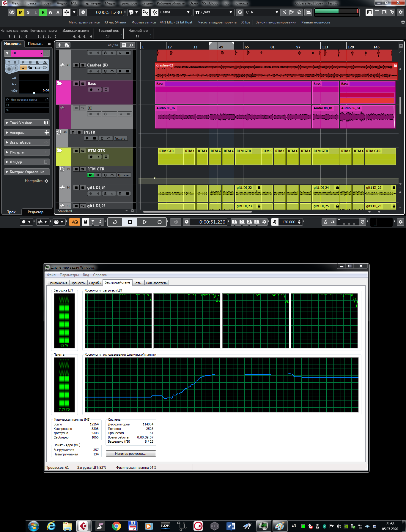Click the cycle loop button in transport
406x532 pixels.
click(x=115, y=222)
